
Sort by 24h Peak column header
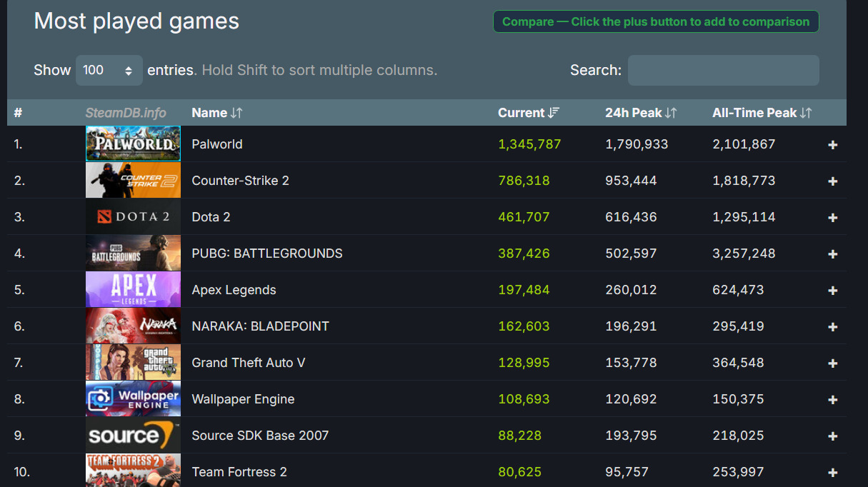[x=640, y=113]
